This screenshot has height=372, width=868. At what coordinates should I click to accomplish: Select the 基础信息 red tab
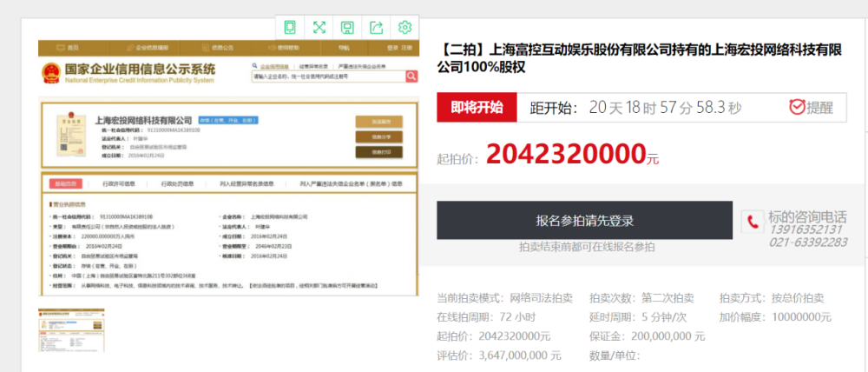65,183
